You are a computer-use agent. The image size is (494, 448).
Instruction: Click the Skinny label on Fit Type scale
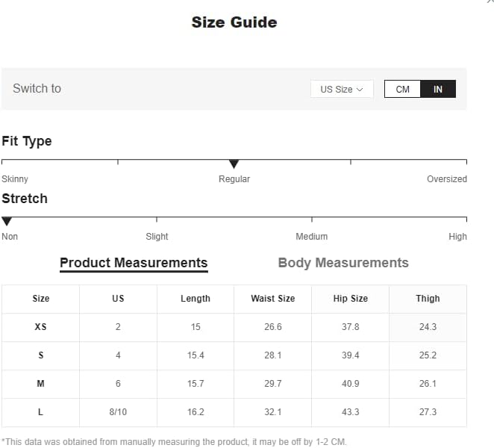pos(15,179)
